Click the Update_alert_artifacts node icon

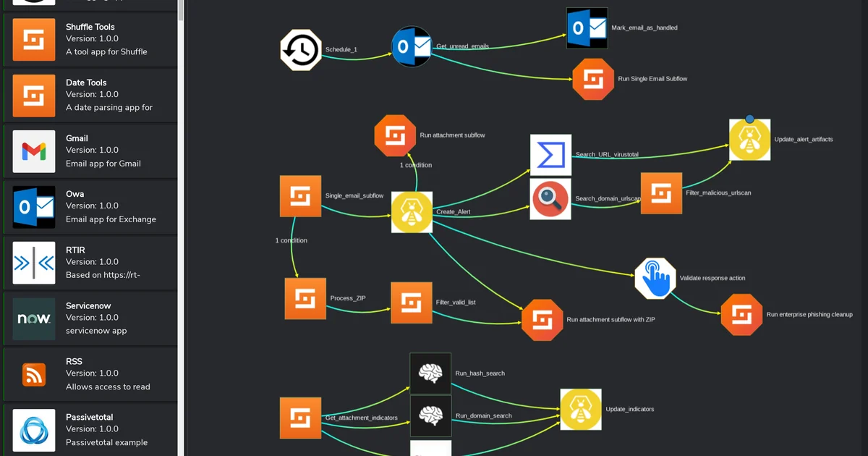pos(749,140)
